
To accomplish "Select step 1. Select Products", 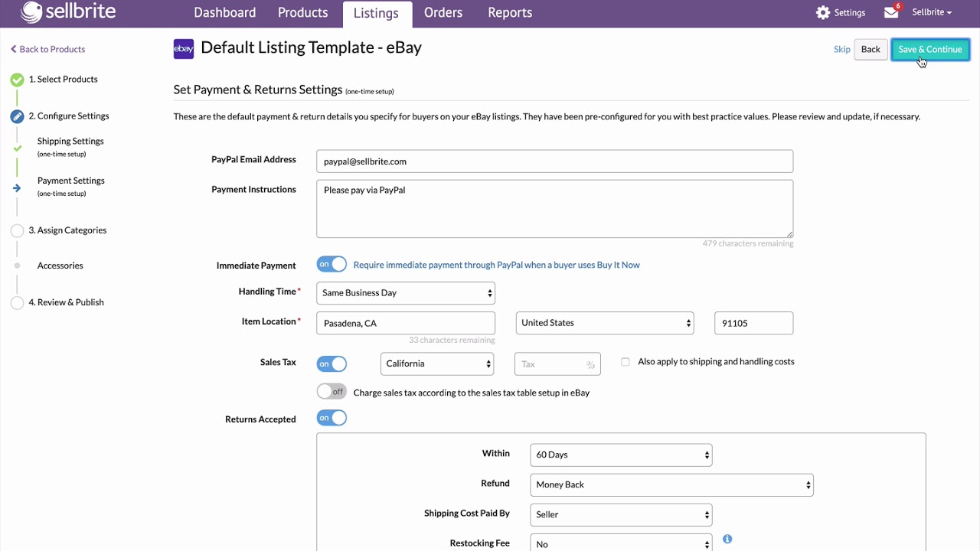I will [x=63, y=80].
